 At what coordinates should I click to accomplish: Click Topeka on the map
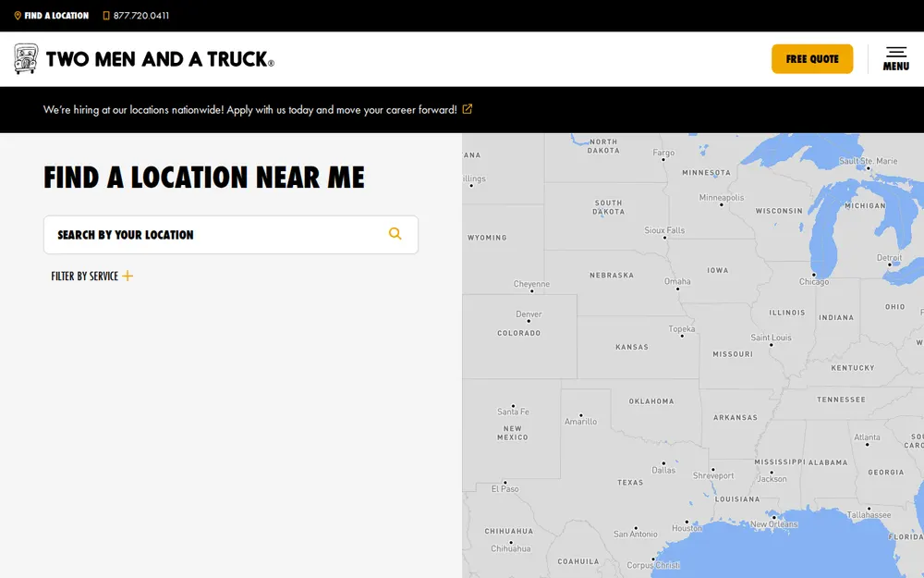point(682,329)
